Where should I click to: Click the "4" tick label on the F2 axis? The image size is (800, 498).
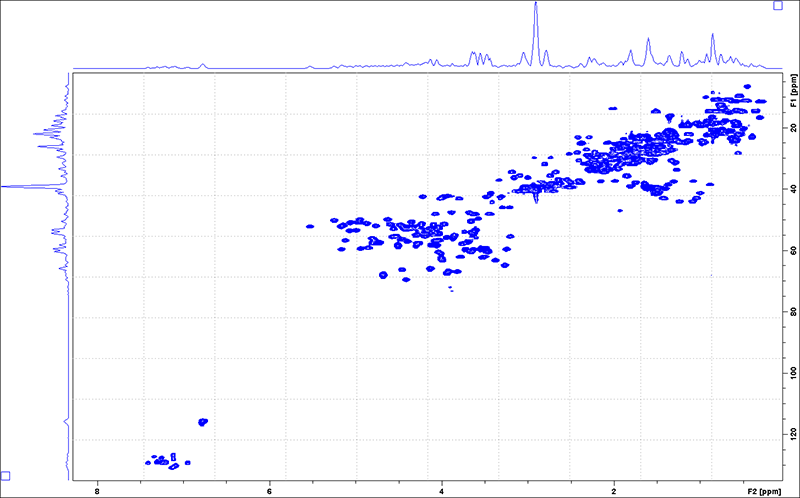(442, 492)
